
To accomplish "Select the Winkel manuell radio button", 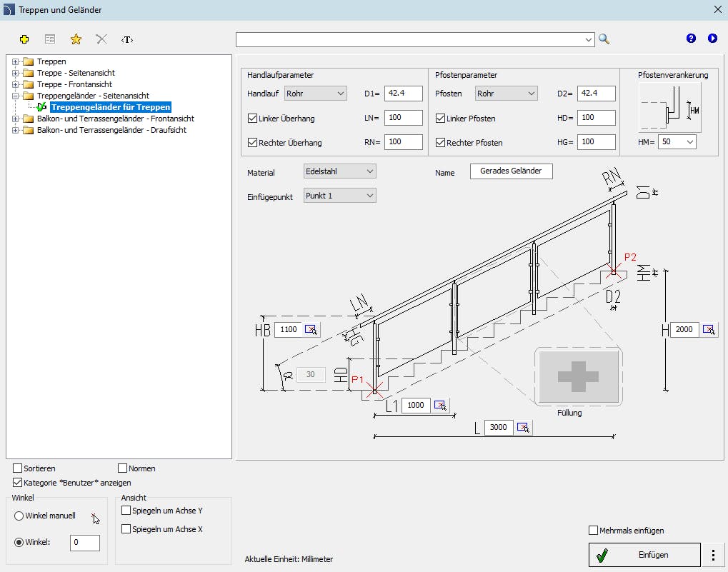I will click(19, 516).
